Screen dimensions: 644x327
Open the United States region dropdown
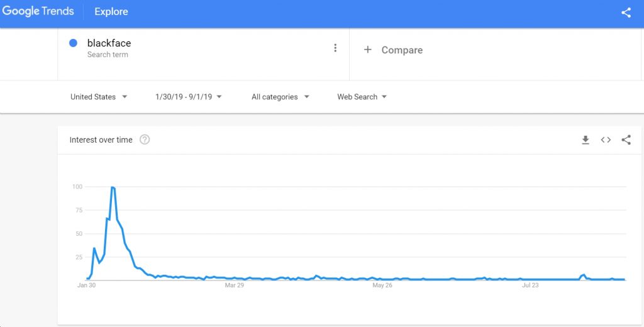pyautogui.click(x=99, y=97)
